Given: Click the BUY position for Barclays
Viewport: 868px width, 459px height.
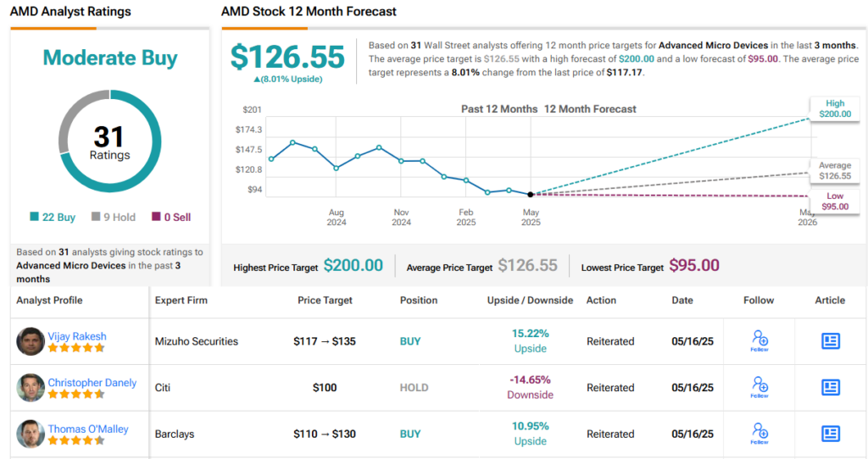Looking at the screenshot, I should (410, 434).
